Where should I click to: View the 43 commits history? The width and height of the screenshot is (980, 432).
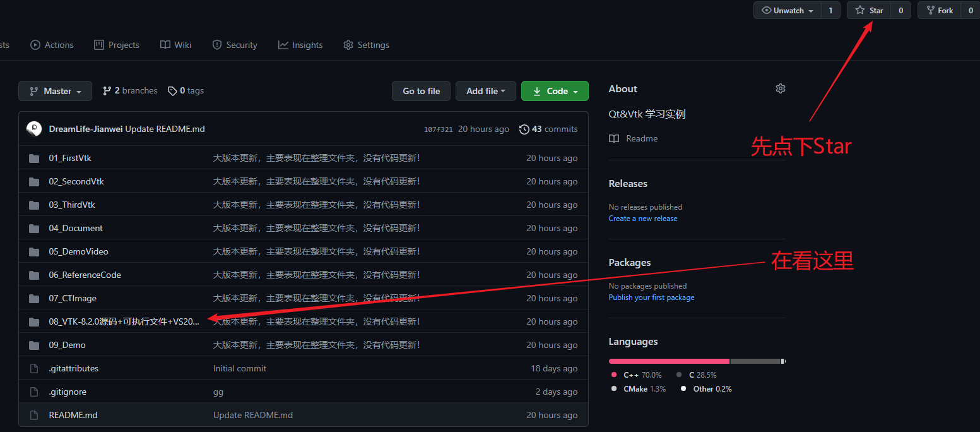548,129
